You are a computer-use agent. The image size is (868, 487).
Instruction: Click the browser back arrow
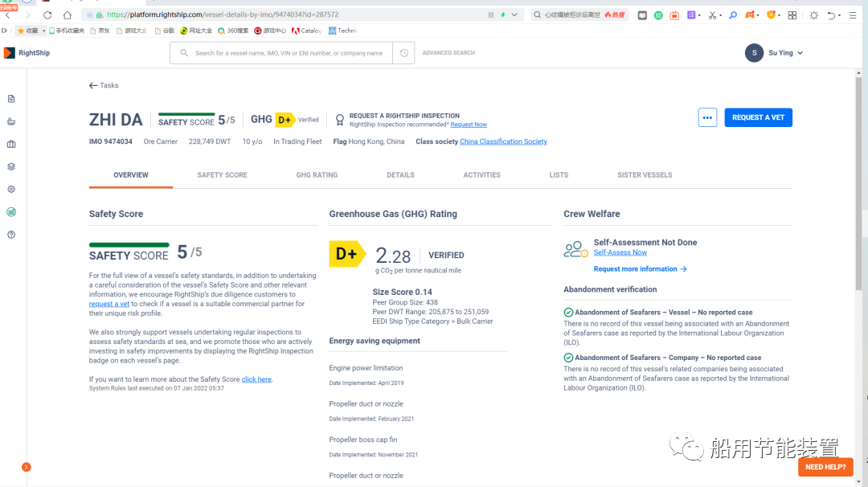coord(8,15)
